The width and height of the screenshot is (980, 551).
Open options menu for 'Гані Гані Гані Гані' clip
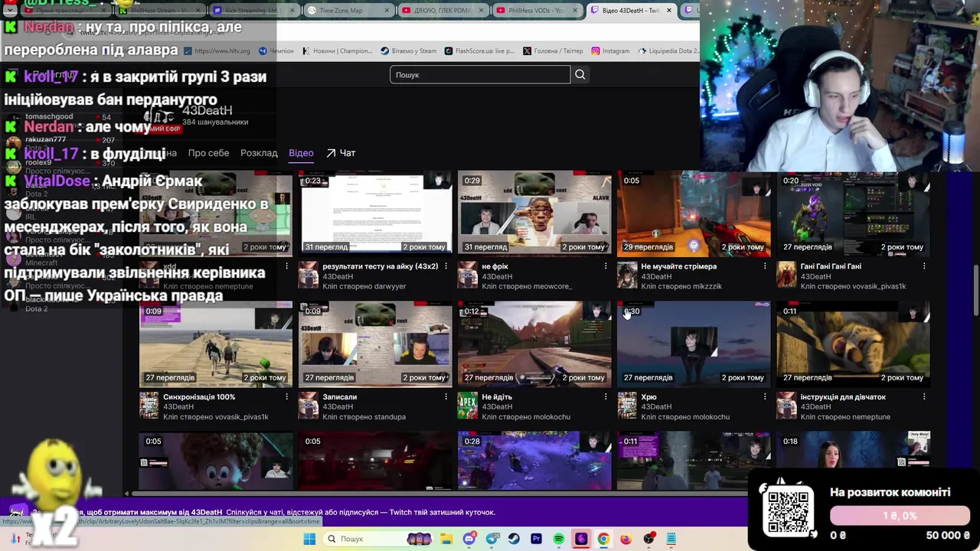(924, 266)
